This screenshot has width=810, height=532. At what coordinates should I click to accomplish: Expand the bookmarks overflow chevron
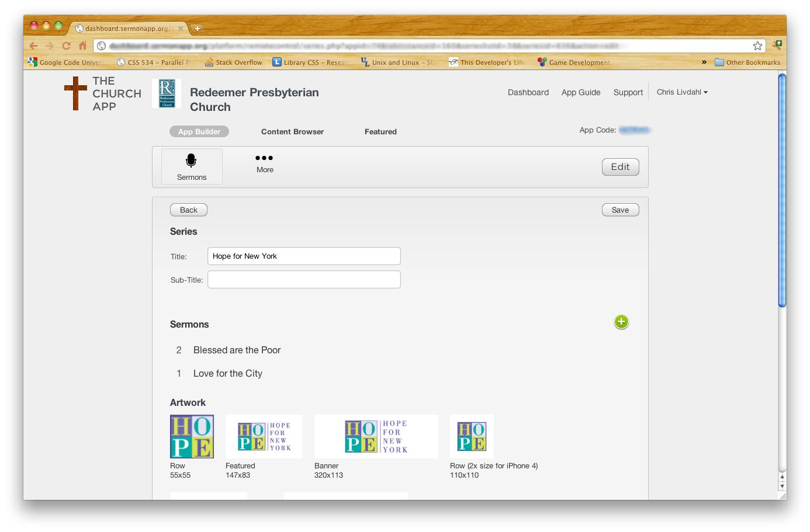click(x=704, y=62)
